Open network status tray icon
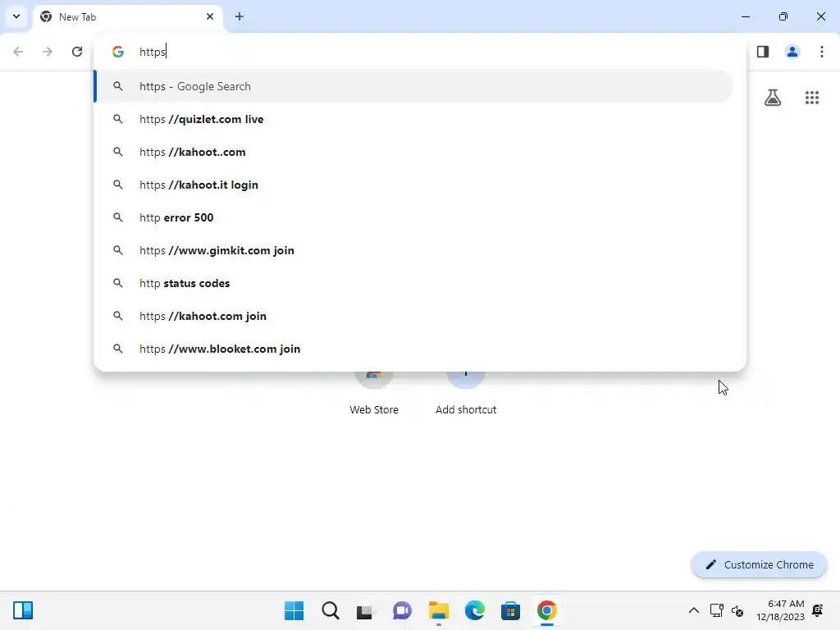This screenshot has height=630, width=840. pyautogui.click(x=716, y=610)
